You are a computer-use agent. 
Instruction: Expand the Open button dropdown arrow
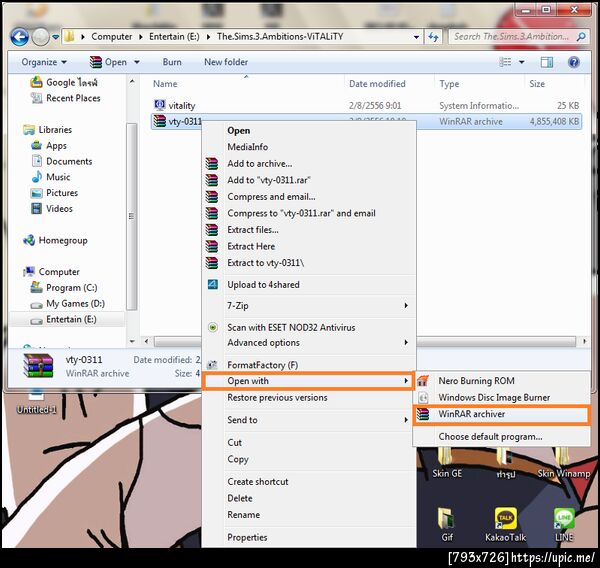137,62
